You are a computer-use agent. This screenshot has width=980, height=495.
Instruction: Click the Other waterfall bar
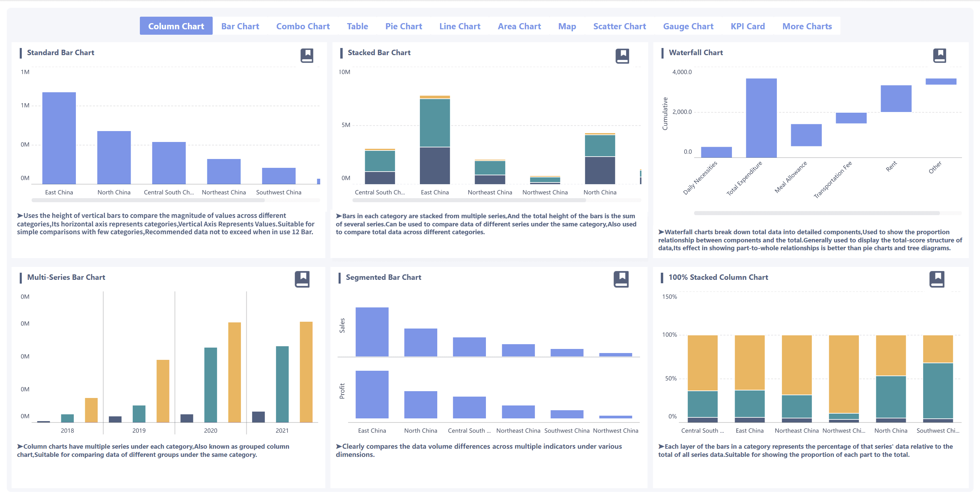pos(941,81)
